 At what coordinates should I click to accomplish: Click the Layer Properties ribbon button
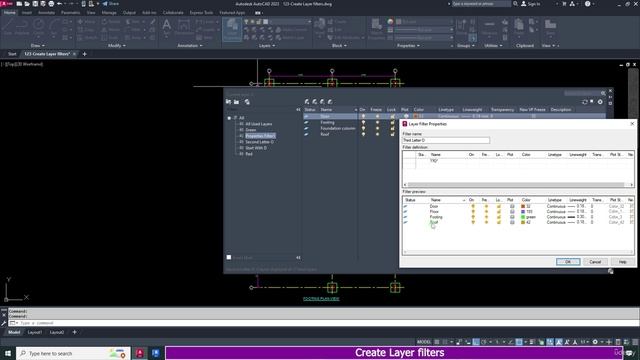tap(232, 29)
